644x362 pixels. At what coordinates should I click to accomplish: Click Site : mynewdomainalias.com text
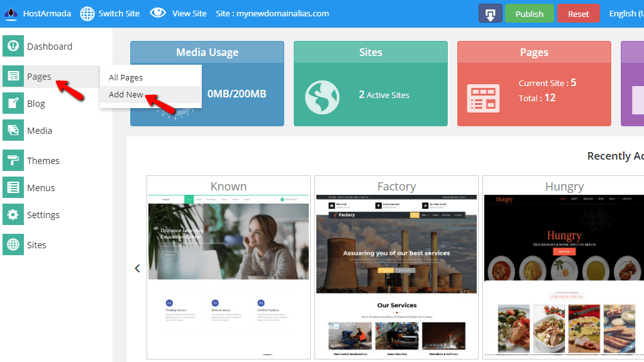point(272,14)
